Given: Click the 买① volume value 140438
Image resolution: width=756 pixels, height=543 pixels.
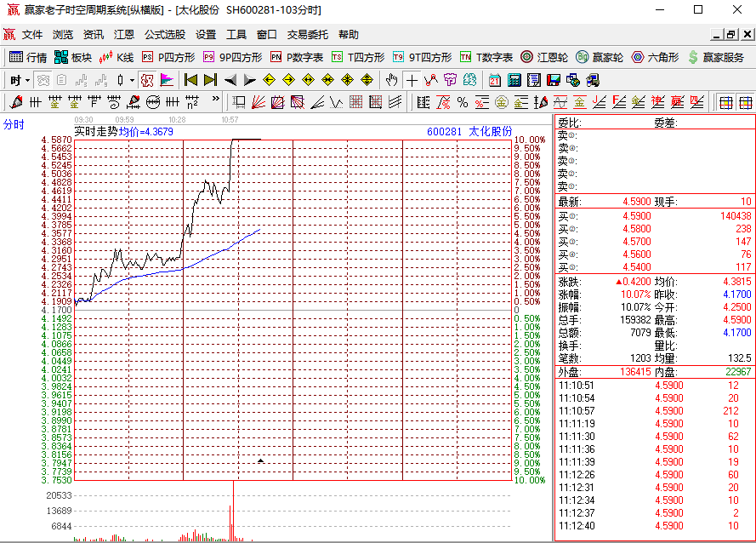Looking at the screenshot, I should [x=736, y=216].
